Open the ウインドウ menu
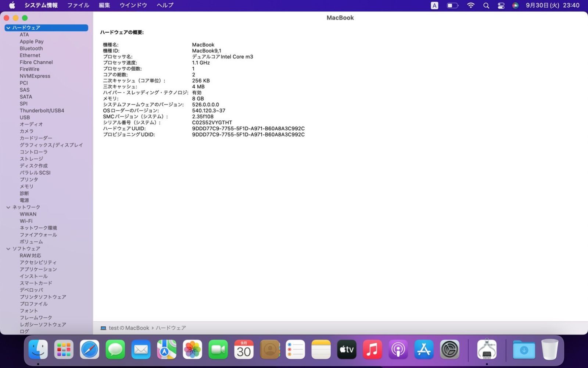Viewport: 588px width, 368px height. 133,6
